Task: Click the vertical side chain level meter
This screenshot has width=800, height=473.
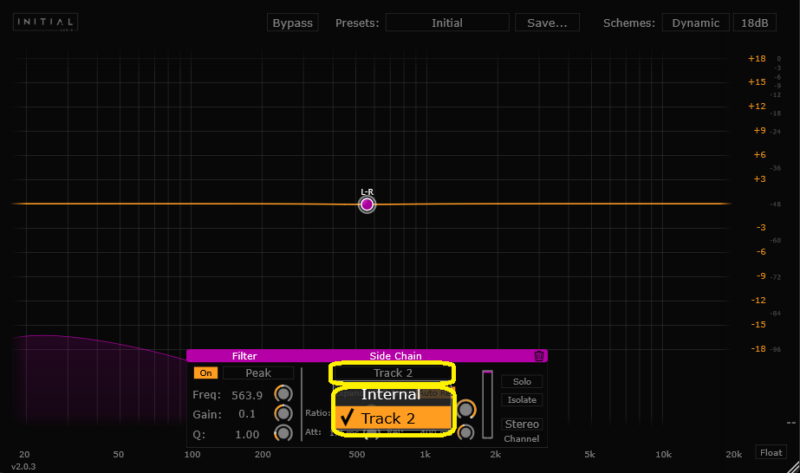Action: coord(487,405)
